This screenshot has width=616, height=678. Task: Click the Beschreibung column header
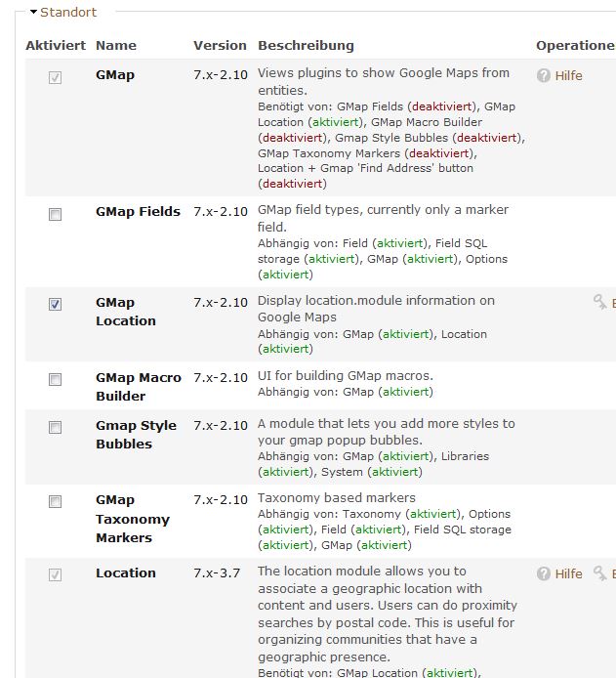[306, 45]
